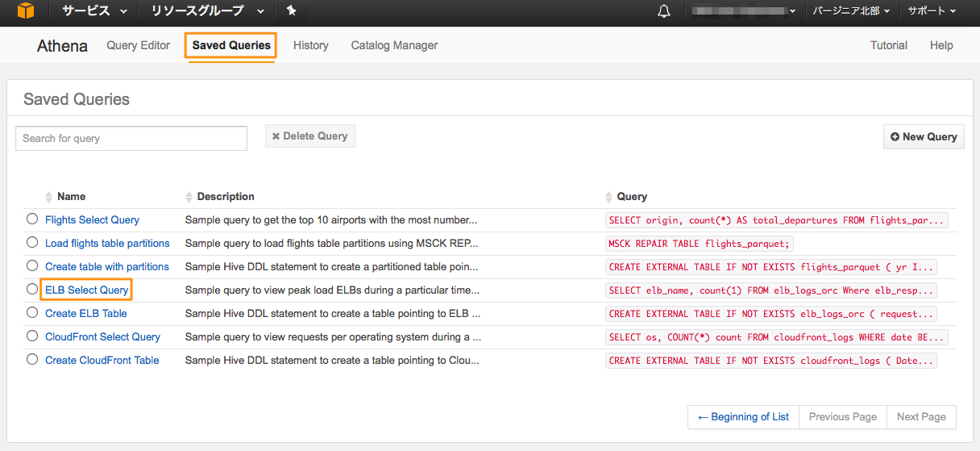Select the Create CloudFront Table radio button
Viewport: 980px width, 451px height.
[x=32, y=359]
